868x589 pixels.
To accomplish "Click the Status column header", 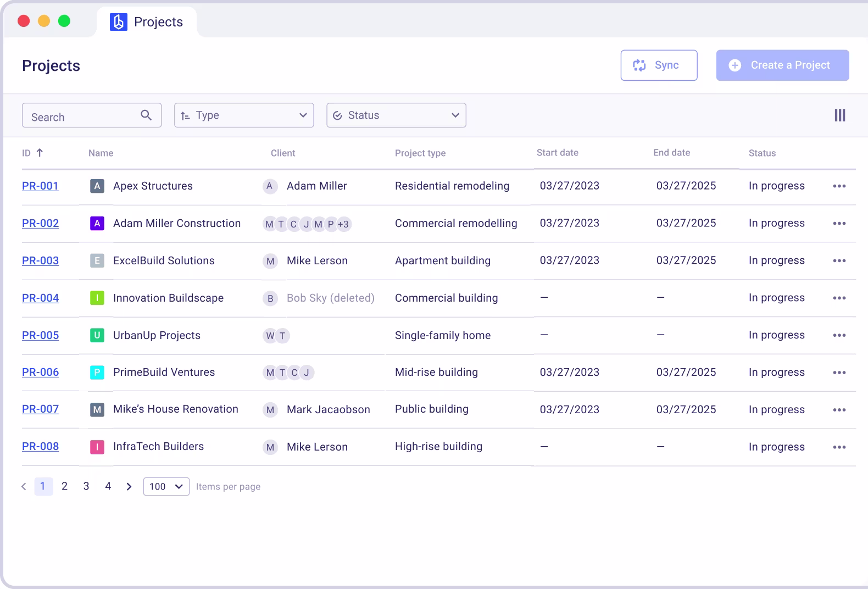I will (x=762, y=153).
